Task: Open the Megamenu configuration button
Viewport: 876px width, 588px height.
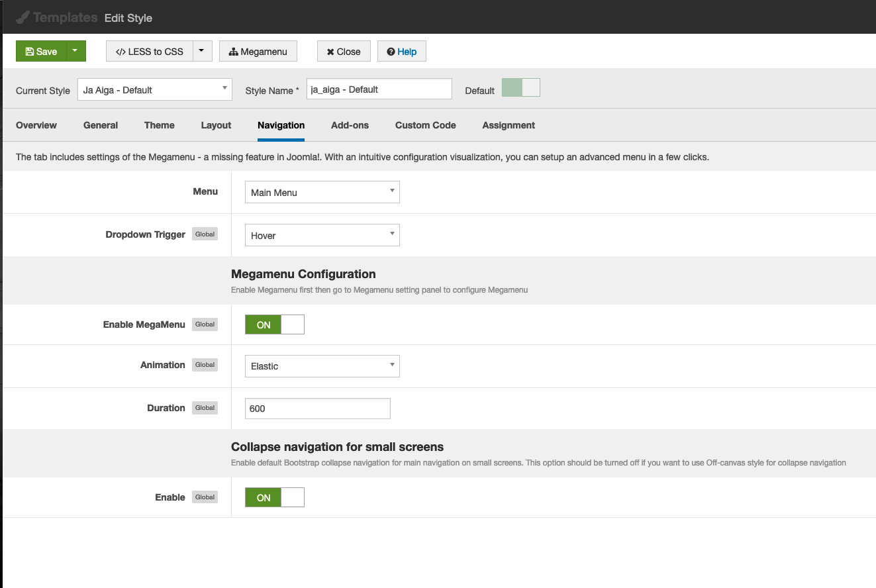Action: (x=258, y=52)
